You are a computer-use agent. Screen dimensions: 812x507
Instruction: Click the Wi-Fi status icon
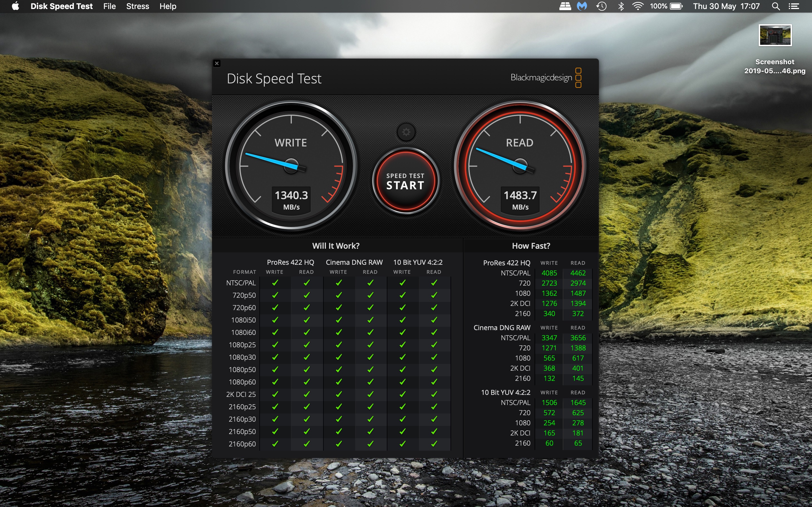[637, 6]
